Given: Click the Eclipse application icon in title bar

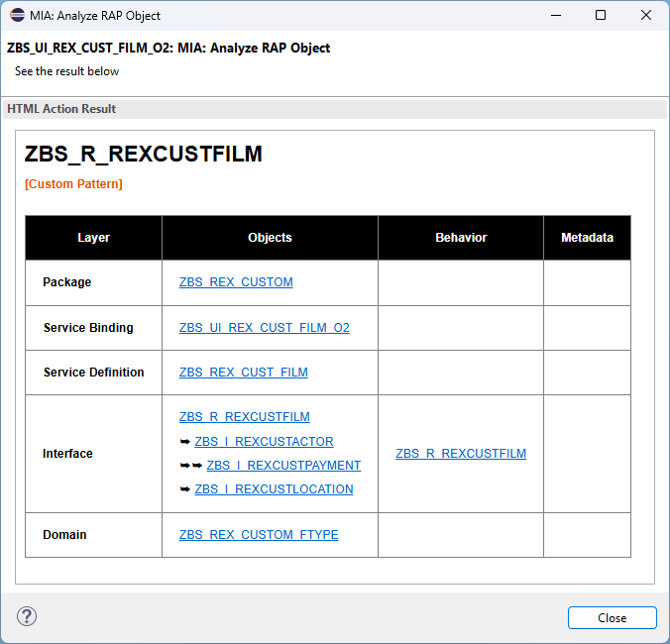Looking at the screenshot, I should tap(18, 15).
